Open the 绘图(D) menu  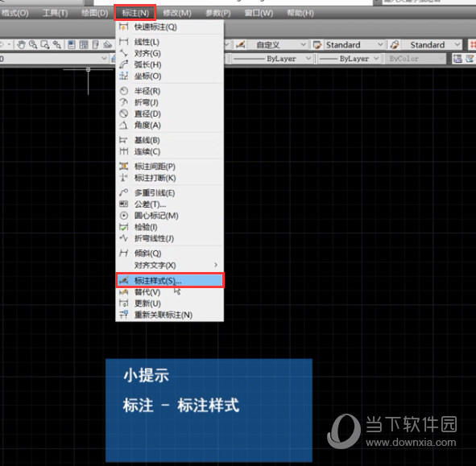(x=95, y=13)
